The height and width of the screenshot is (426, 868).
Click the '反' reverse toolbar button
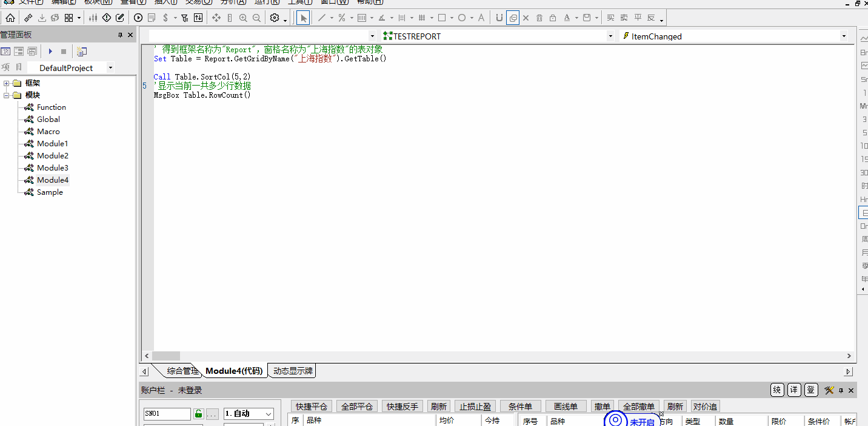(x=651, y=18)
